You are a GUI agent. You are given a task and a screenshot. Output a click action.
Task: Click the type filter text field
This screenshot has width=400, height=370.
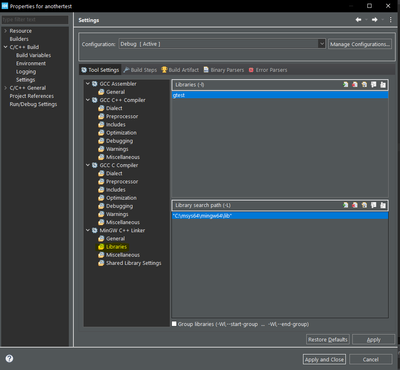[35, 20]
